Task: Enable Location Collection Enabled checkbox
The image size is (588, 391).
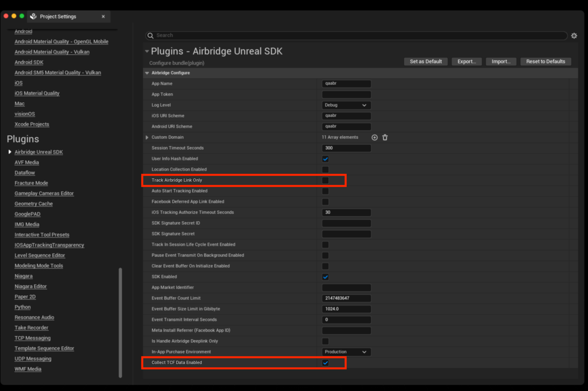Action: click(x=325, y=170)
